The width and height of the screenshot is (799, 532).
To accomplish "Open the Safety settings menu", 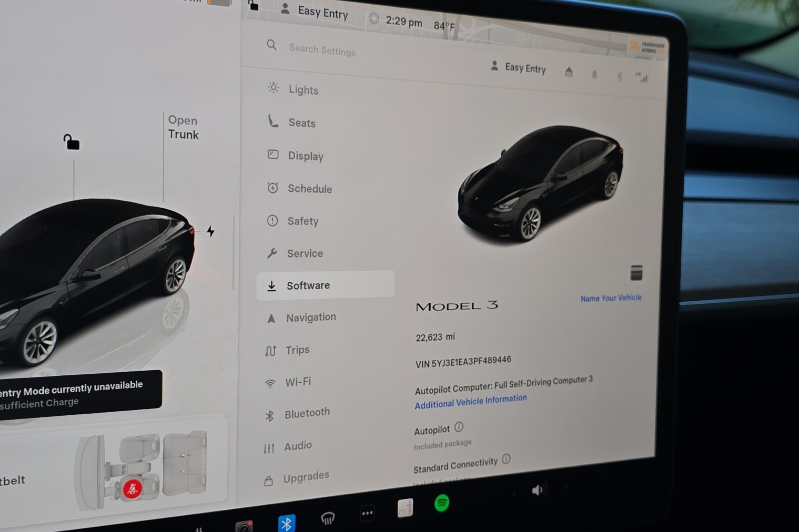I will pyautogui.click(x=293, y=221).
